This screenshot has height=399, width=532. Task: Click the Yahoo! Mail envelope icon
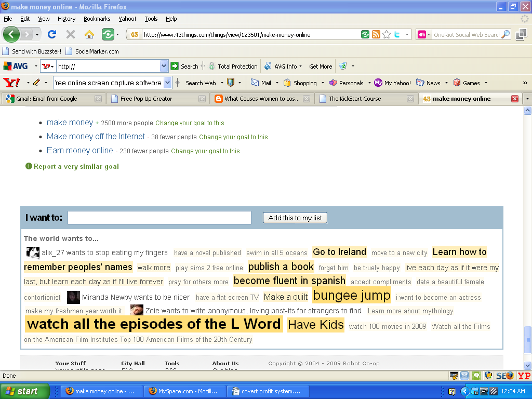click(255, 83)
